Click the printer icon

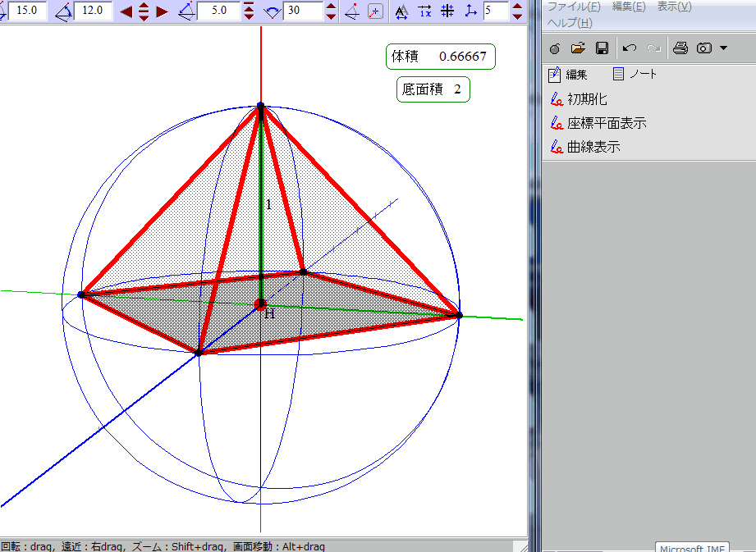click(680, 48)
